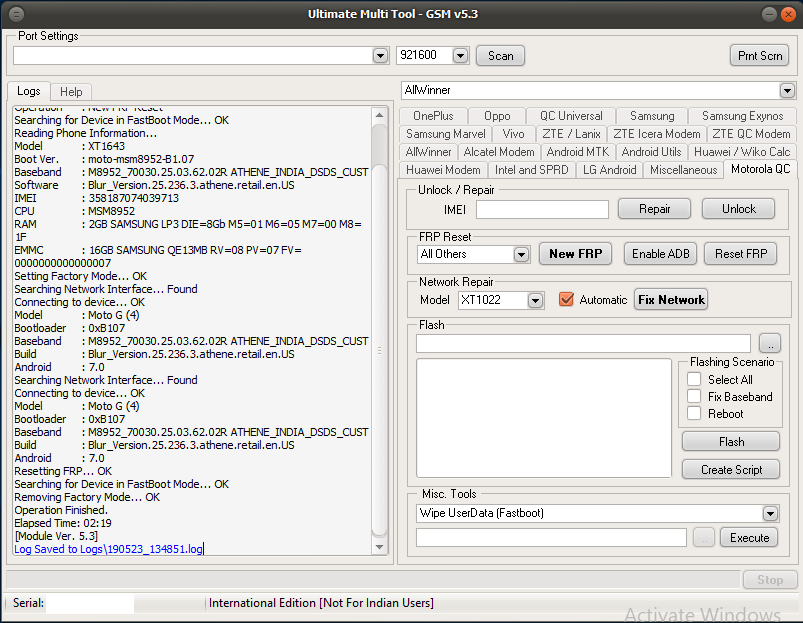The width and height of the screenshot is (803, 623).
Task: Open the Intel and SPRD tab
Action: pos(532,170)
